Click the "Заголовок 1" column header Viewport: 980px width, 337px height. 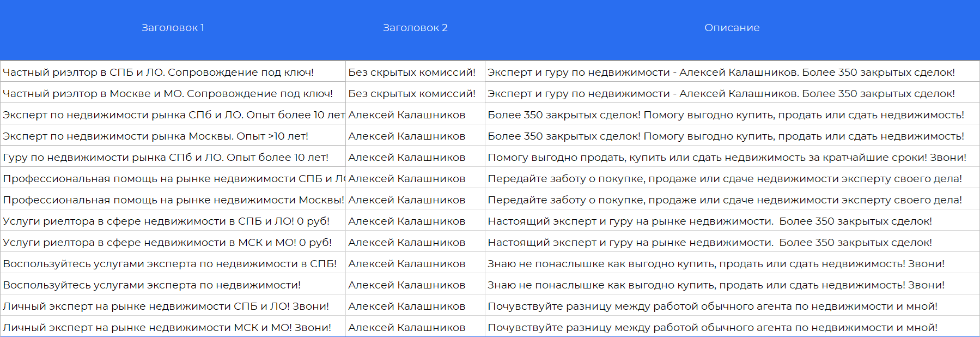[173, 28]
